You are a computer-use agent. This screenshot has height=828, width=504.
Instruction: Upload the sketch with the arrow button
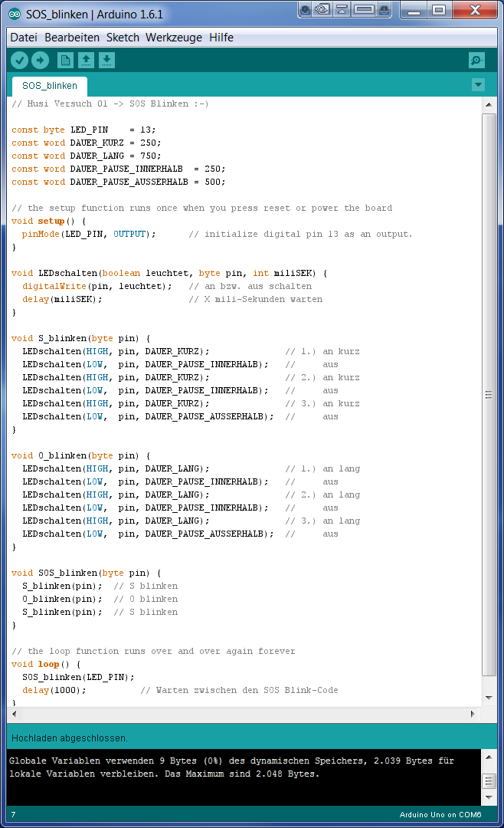pyautogui.click(x=40, y=60)
